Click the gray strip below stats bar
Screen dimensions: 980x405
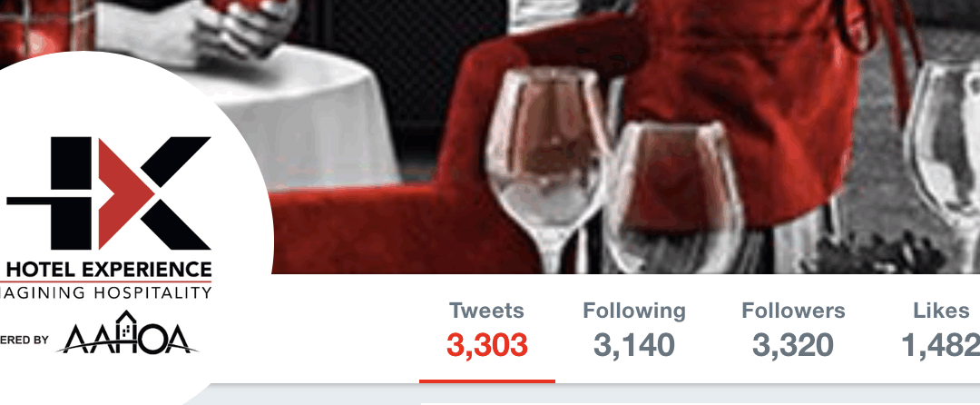[x=593, y=394]
